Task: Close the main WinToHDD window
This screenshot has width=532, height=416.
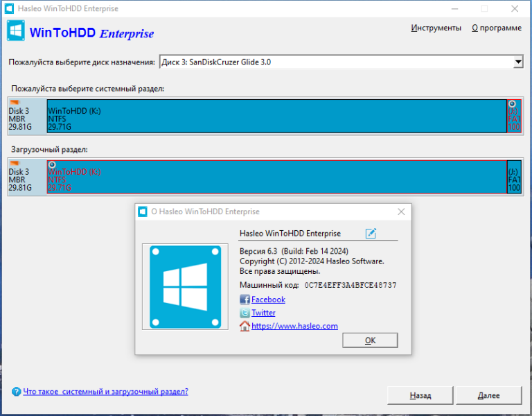Action: tap(515, 9)
